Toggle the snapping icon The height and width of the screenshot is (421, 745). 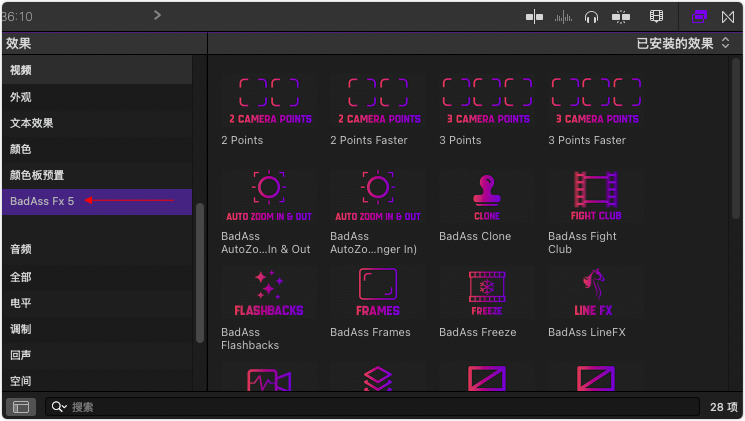point(621,17)
